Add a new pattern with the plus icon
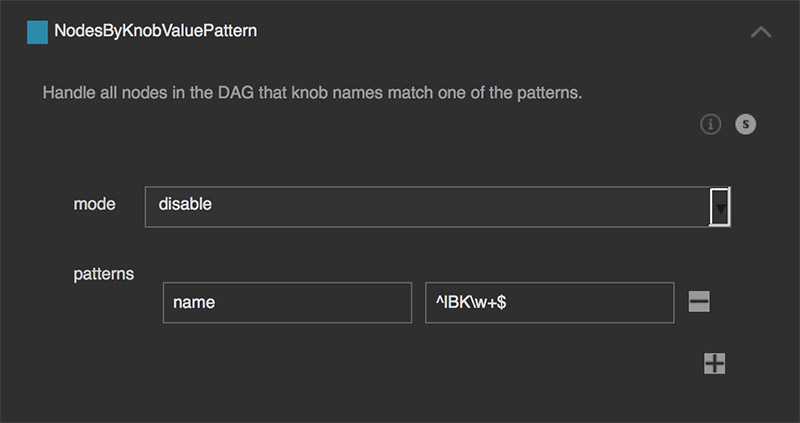This screenshot has width=800, height=423. tap(714, 363)
